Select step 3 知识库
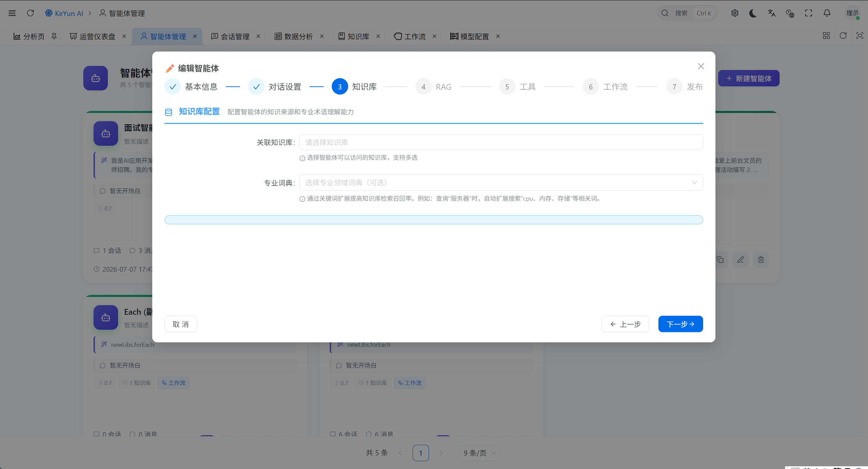This screenshot has height=469, width=868. pyautogui.click(x=355, y=87)
